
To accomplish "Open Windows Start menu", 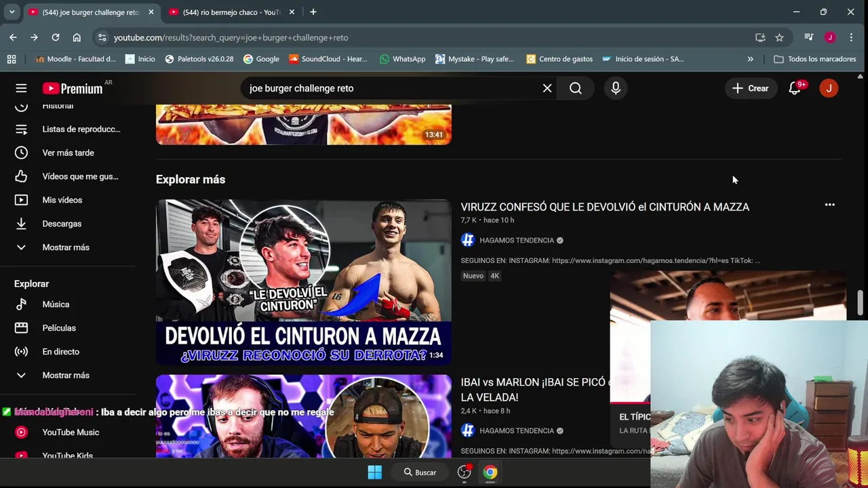I will pos(374,472).
